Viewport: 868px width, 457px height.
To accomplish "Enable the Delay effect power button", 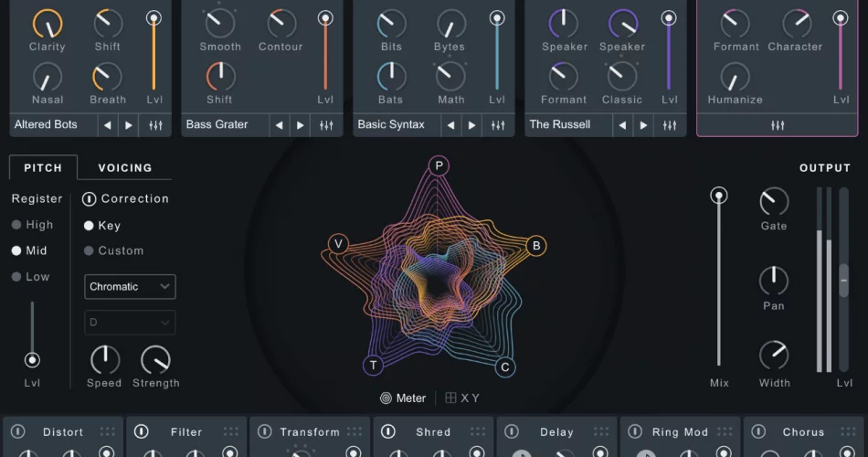I will tap(512, 431).
